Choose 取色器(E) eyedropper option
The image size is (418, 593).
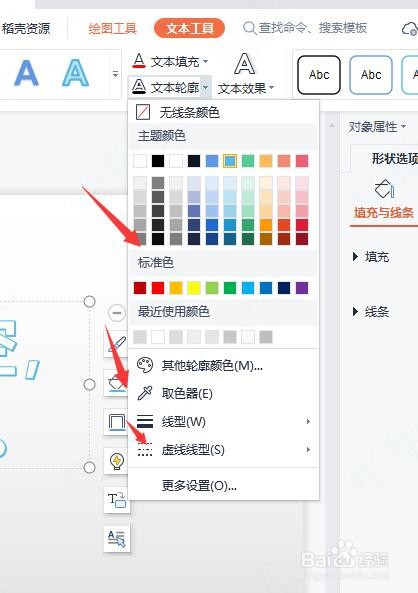pyautogui.click(x=224, y=394)
